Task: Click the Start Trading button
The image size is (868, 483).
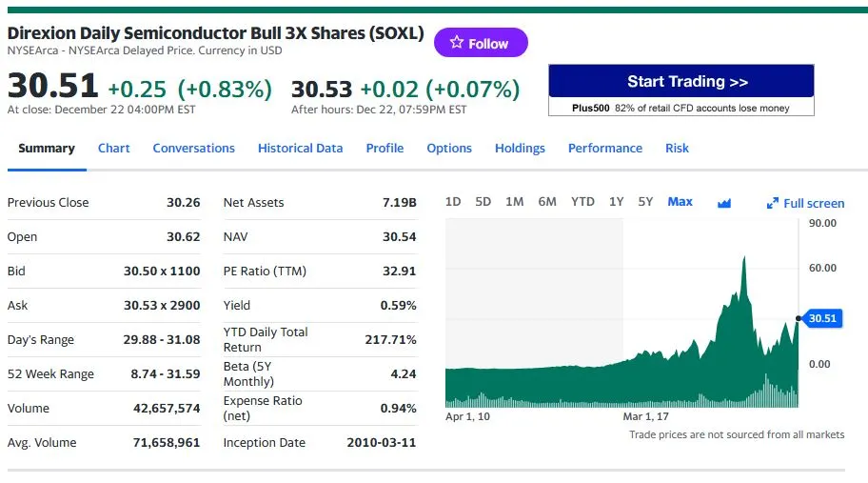Action: point(681,81)
